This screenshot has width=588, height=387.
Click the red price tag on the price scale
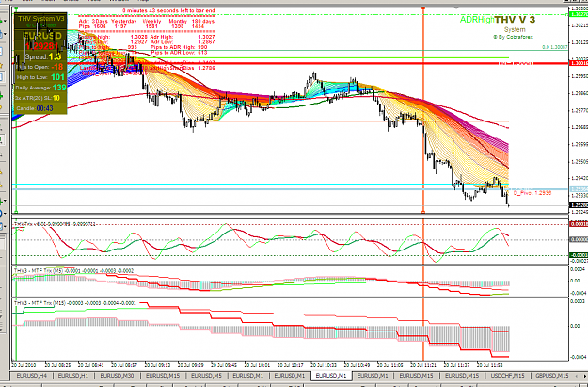pyautogui.click(x=579, y=63)
